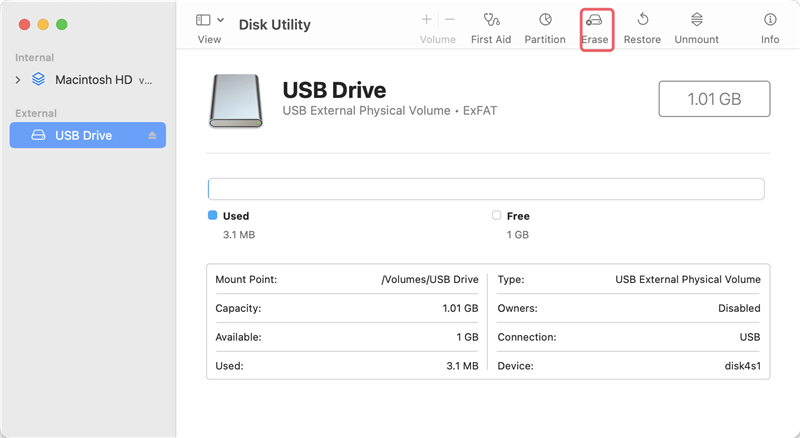Click the "Internal" sidebar section header
Image resolution: width=800 pixels, height=438 pixels.
pyautogui.click(x=34, y=58)
